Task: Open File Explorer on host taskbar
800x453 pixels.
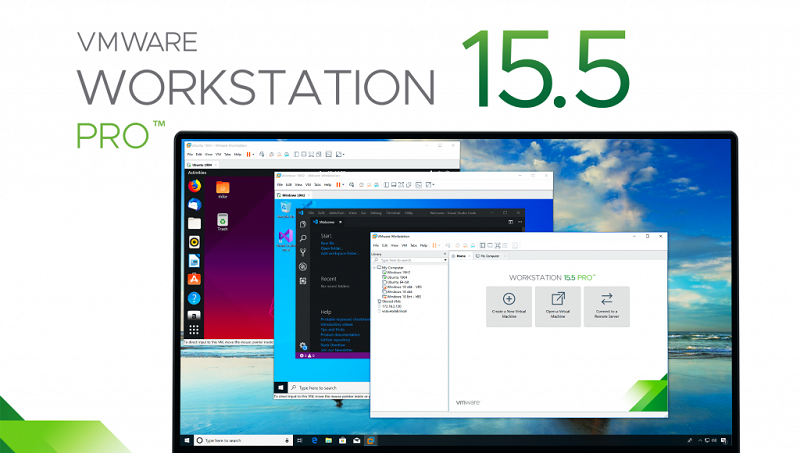Action: click(x=329, y=440)
